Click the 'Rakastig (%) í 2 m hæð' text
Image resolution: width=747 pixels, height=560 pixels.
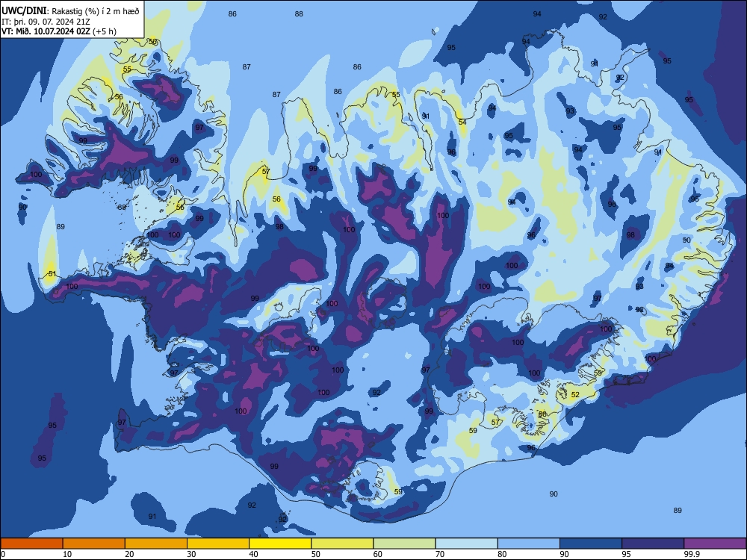point(96,11)
